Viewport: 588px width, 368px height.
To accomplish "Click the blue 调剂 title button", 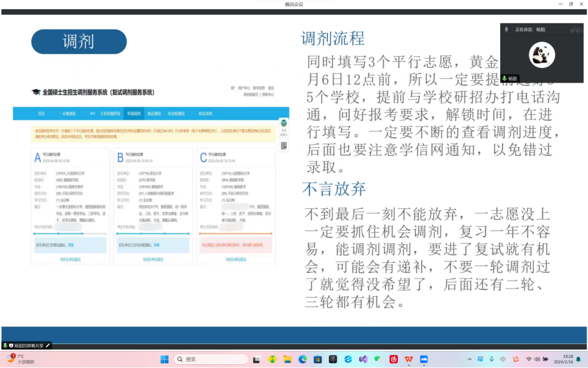I will click(79, 41).
